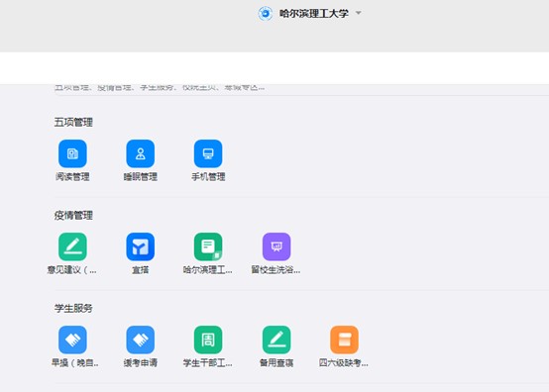Image resolution: width=549 pixels, height=392 pixels.
Task: Click the 留校生洗浴... label text
Action: point(275,270)
